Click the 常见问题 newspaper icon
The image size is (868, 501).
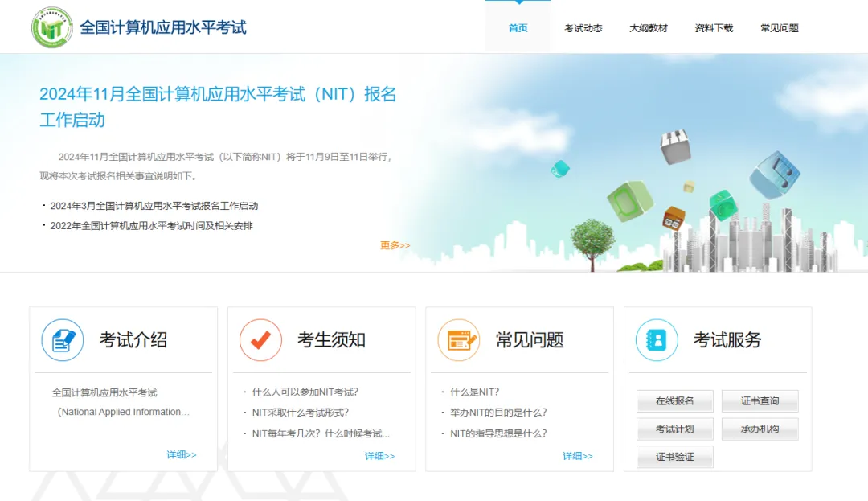point(458,339)
